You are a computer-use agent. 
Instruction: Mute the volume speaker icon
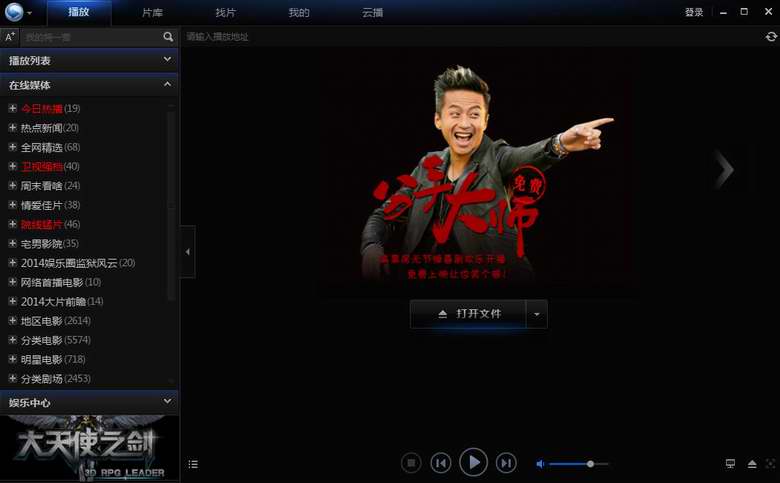(x=541, y=464)
